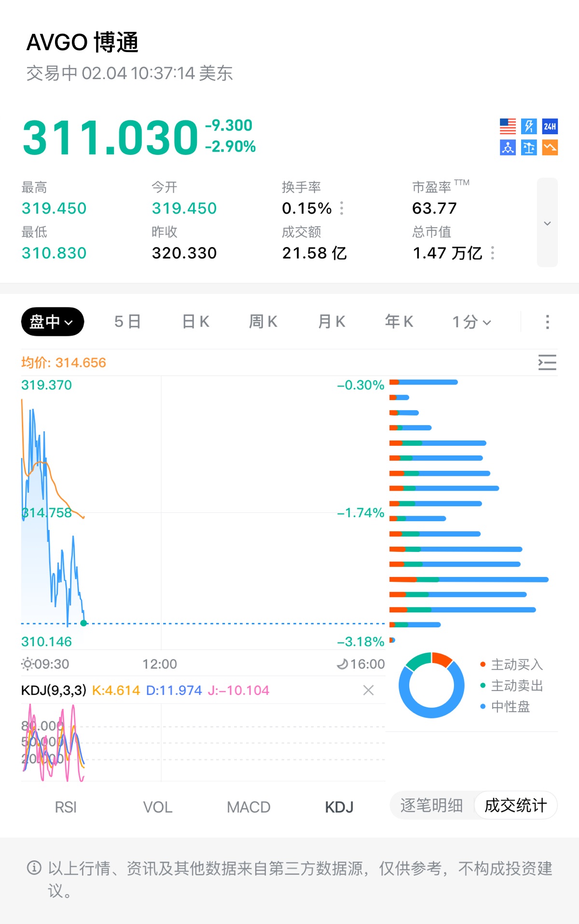Screen dimensions: 579x924
Task: Open the 1分 minute interval dropdown
Action: pos(471,322)
